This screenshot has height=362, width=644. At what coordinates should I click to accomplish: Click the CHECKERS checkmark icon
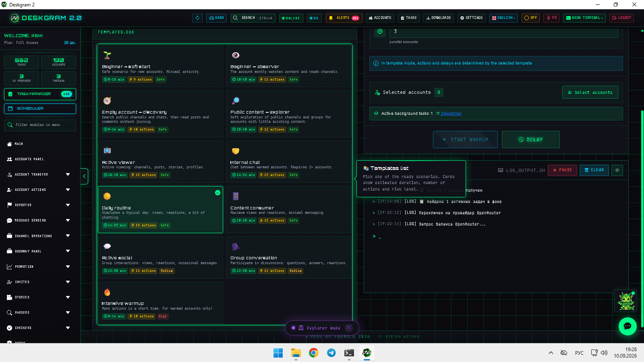tap(9, 328)
